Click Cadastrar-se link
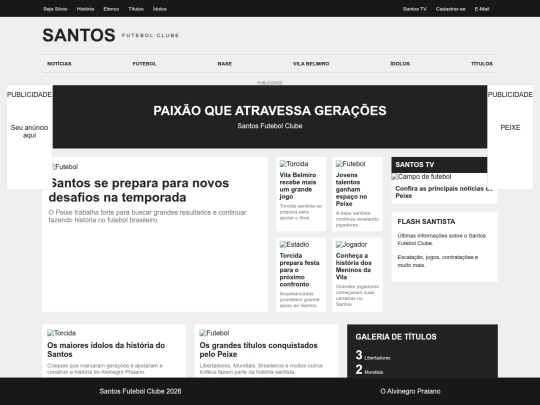The width and height of the screenshot is (540, 405). point(450,9)
